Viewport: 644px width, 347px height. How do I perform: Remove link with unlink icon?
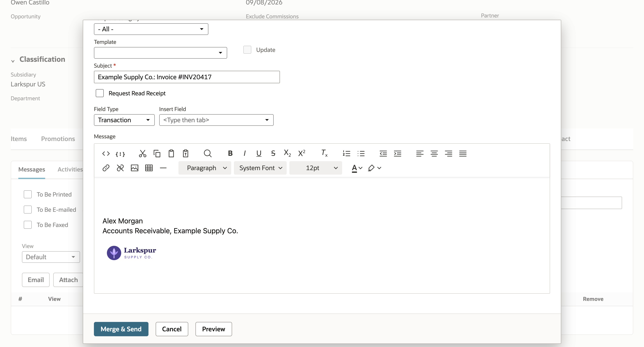tap(120, 168)
